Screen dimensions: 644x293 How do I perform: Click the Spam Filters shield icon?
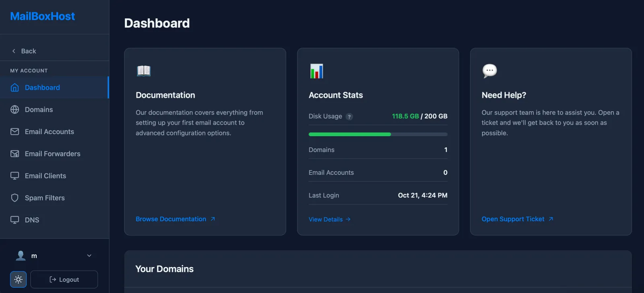[15, 198]
